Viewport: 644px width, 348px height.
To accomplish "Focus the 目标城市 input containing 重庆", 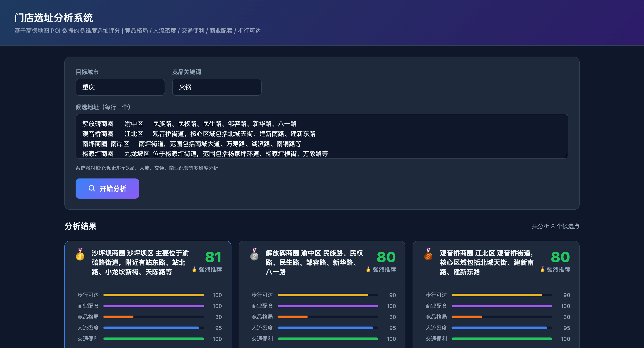I will (120, 87).
